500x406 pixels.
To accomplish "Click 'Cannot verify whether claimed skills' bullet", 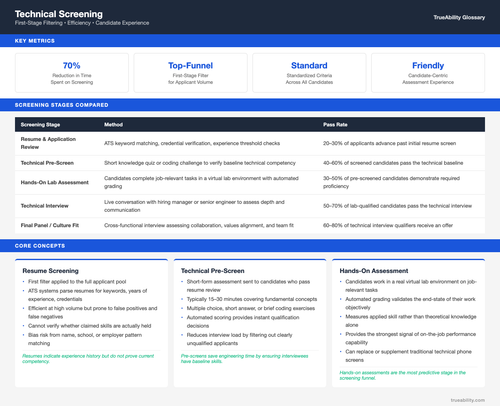I will [90, 326].
